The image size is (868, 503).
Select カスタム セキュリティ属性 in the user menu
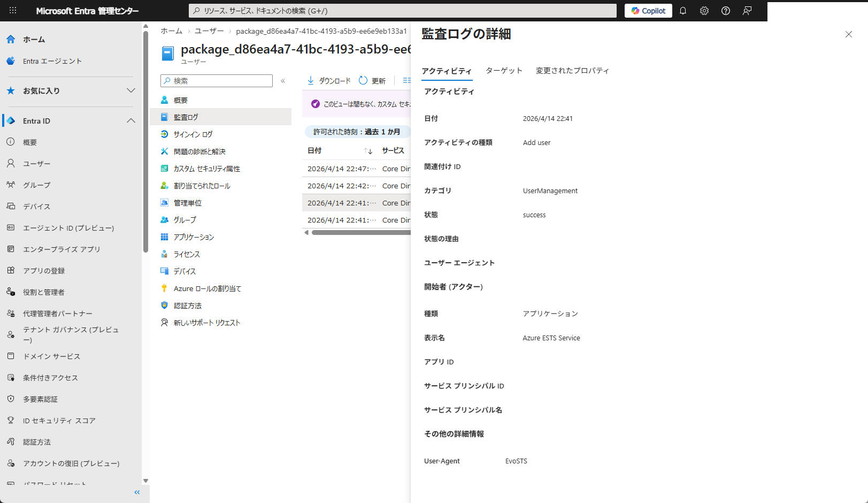206,168
